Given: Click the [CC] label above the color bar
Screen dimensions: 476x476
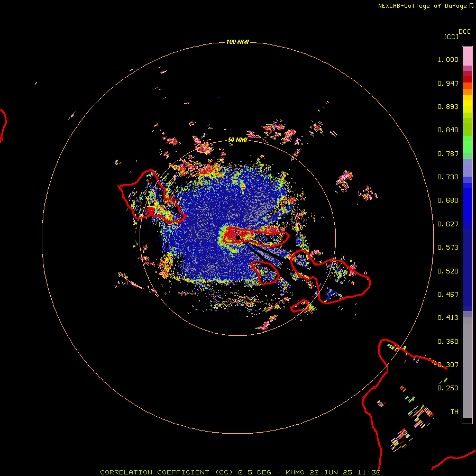Looking at the screenshot, I should click(451, 36).
